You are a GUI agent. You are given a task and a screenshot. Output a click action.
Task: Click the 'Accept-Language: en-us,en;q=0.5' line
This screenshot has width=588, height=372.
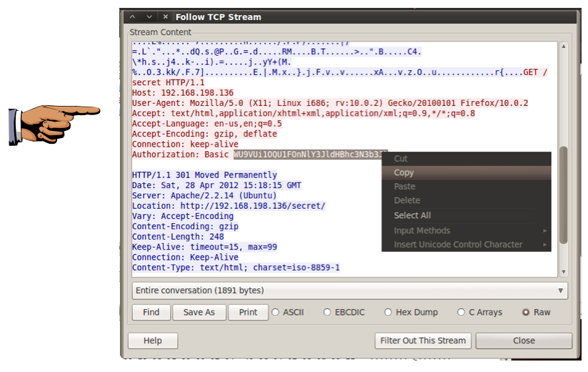coord(207,124)
